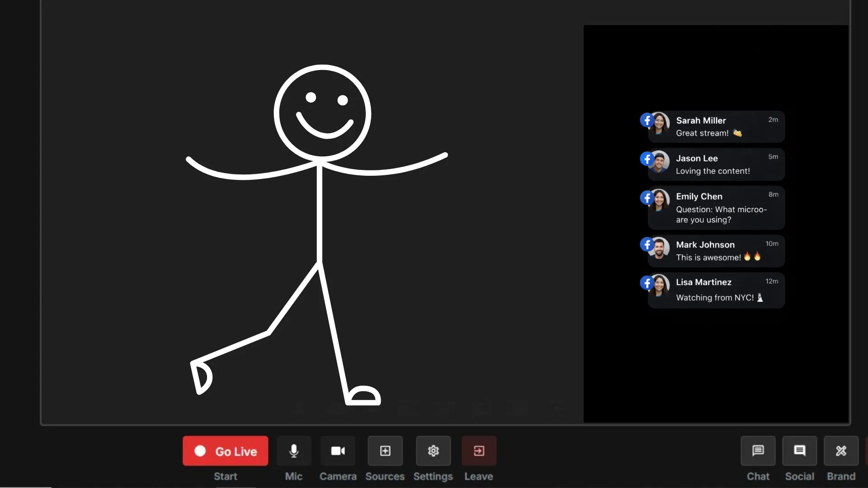Select the comment text 'Great stream!'

pos(702,133)
